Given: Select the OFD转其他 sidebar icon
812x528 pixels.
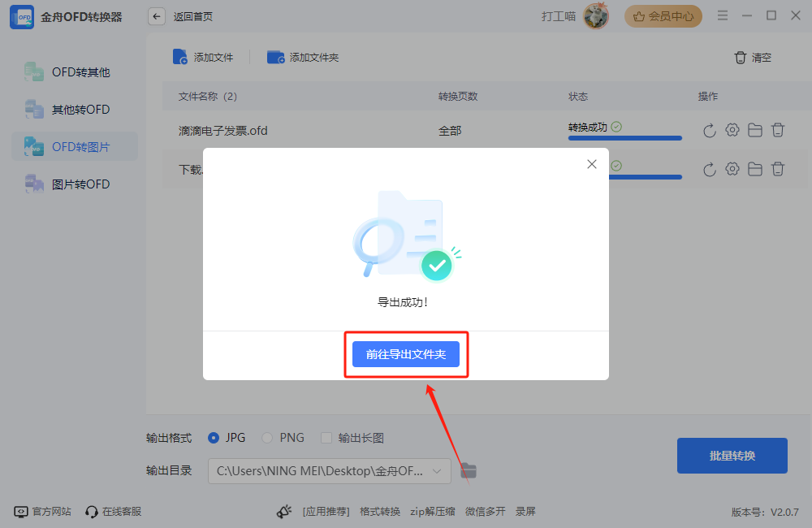Looking at the screenshot, I should click(x=34, y=71).
